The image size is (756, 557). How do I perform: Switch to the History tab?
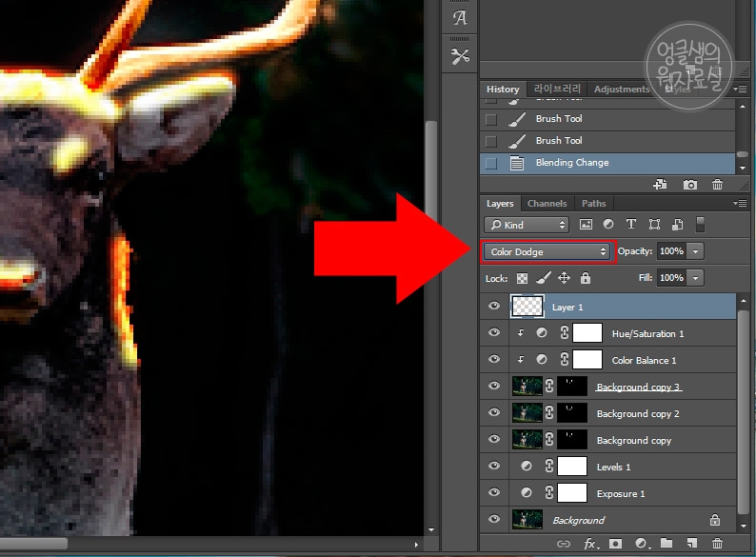coord(503,90)
